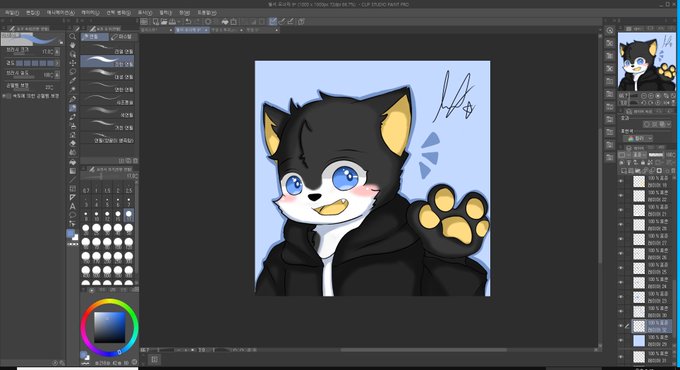
Task: Choose the 데생 연필 brush
Action: coord(108,75)
